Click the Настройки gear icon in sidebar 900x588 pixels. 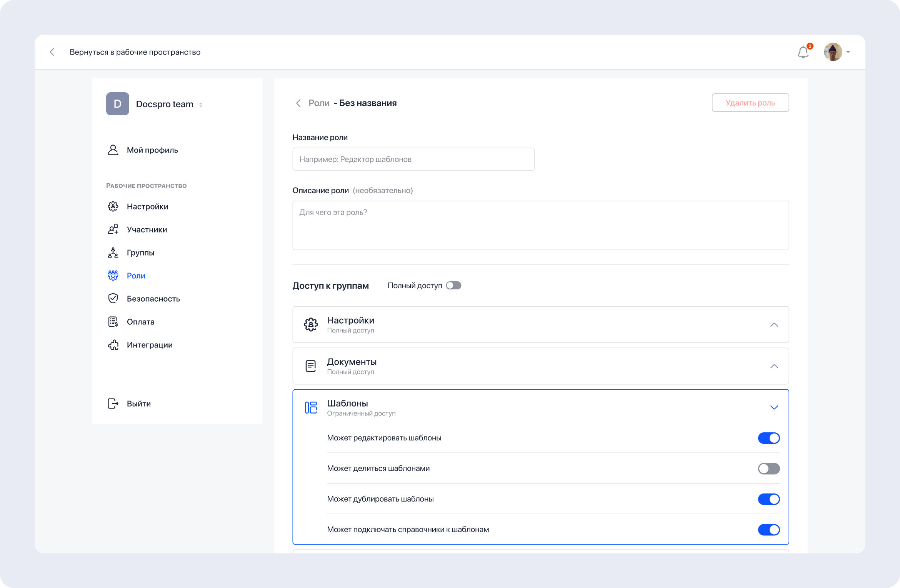(x=113, y=206)
